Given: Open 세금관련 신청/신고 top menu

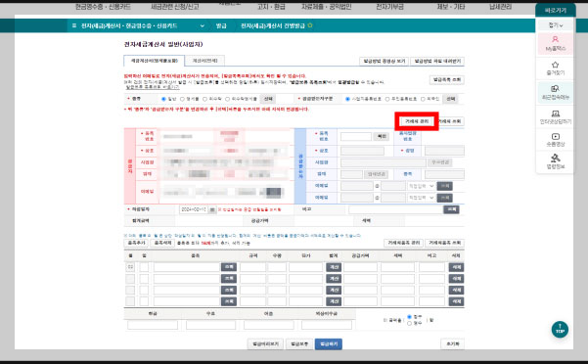Looking at the screenshot, I should (175, 7).
